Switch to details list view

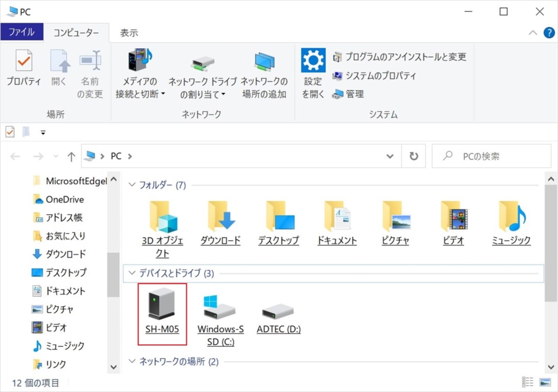point(527,382)
